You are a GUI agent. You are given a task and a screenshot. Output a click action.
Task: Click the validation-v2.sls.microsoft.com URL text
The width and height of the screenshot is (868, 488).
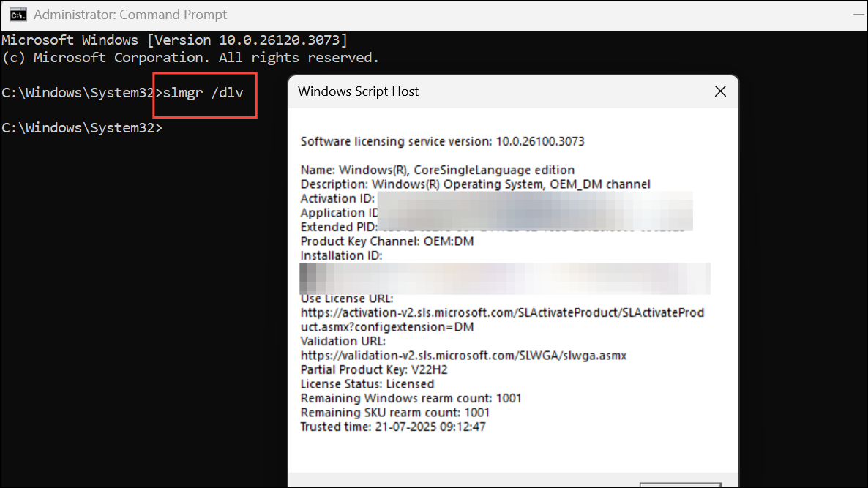point(463,356)
